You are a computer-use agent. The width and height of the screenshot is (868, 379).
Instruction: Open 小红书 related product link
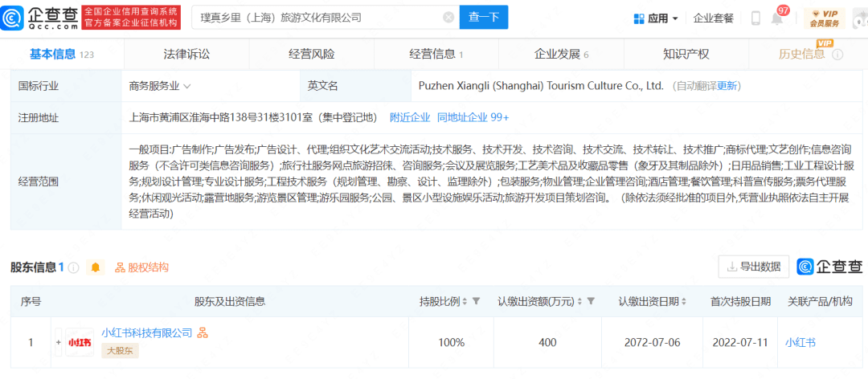point(800,343)
